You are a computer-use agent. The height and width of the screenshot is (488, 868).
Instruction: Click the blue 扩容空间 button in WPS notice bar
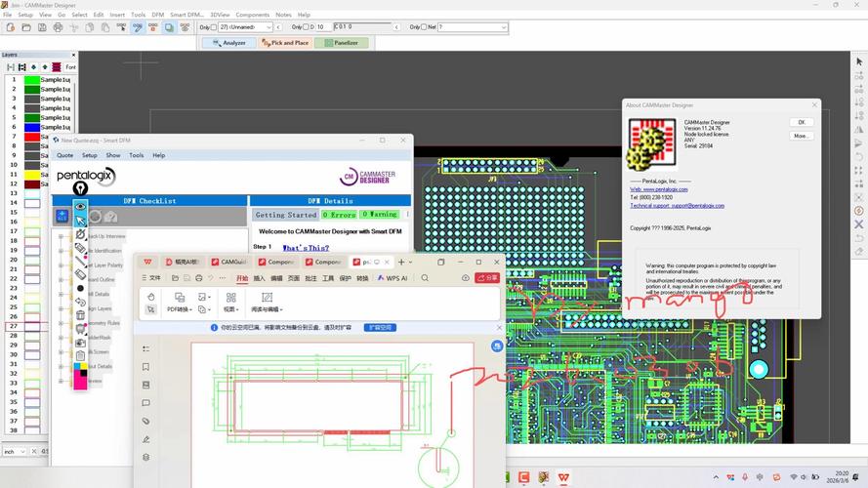click(380, 328)
